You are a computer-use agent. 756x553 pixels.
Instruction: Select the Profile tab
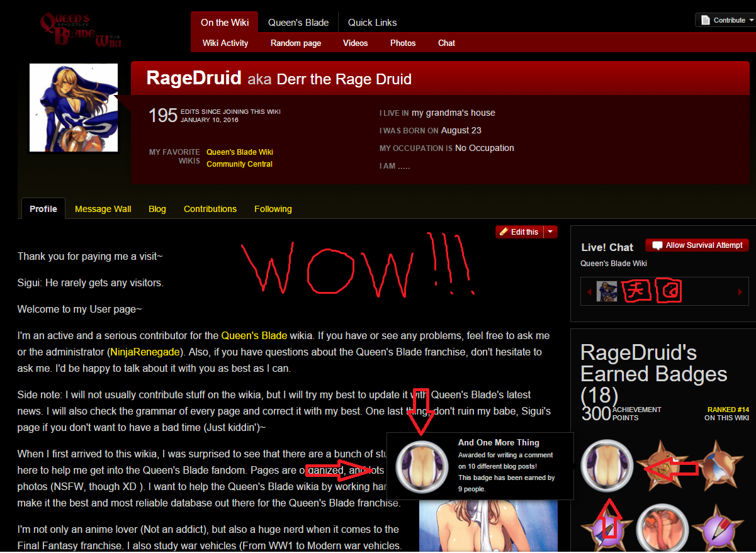tap(43, 209)
